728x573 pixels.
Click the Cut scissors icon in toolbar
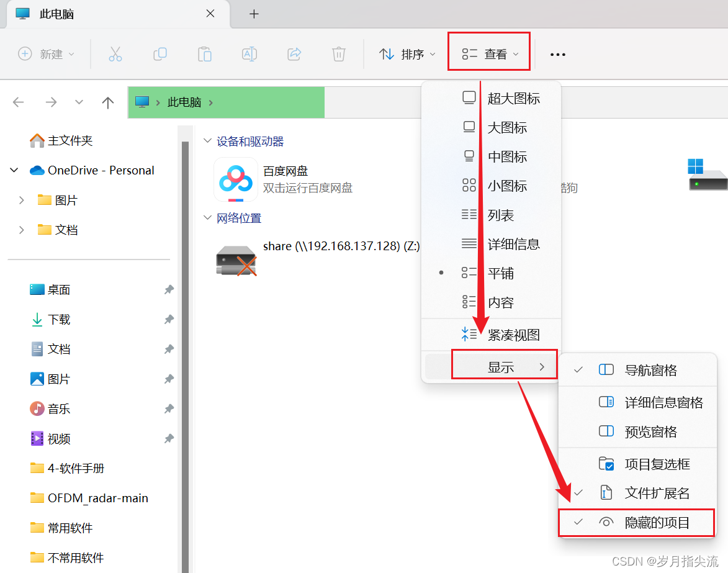[115, 55]
